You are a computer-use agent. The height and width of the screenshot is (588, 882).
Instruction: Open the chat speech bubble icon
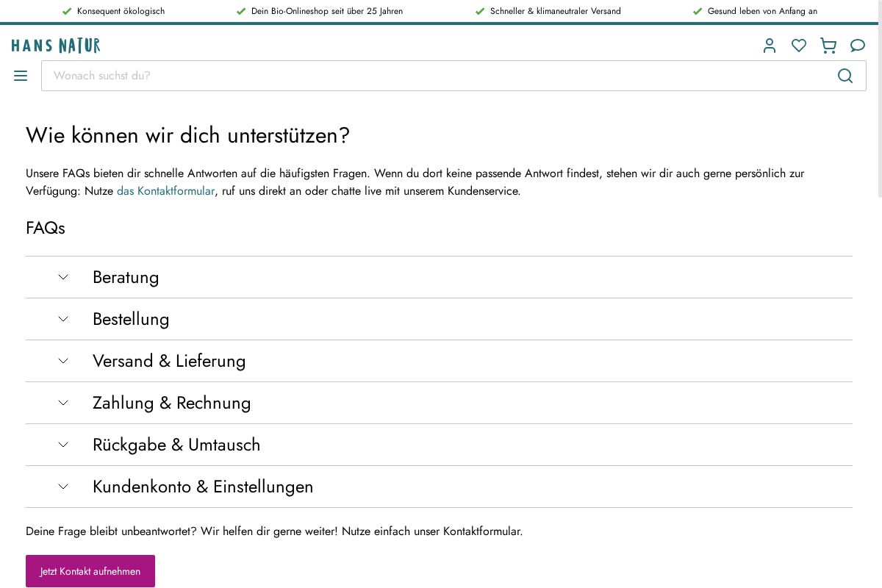(858, 46)
